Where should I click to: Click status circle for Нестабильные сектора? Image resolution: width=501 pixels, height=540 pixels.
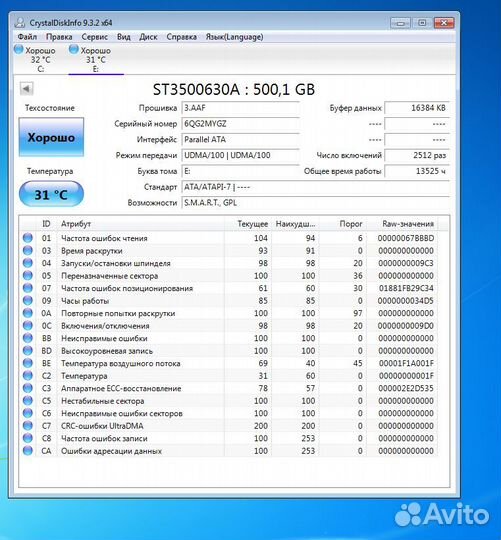click(x=28, y=401)
